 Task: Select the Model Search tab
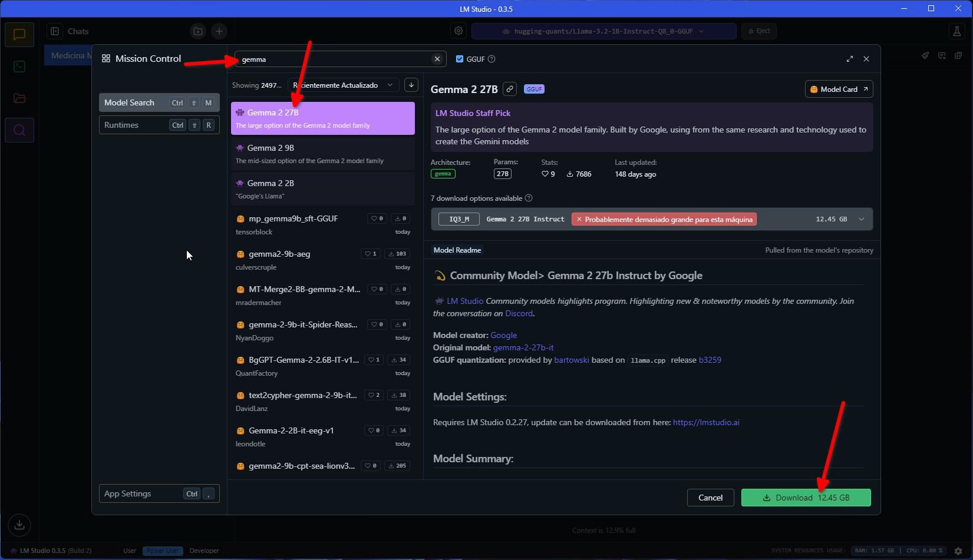click(159, 102)
